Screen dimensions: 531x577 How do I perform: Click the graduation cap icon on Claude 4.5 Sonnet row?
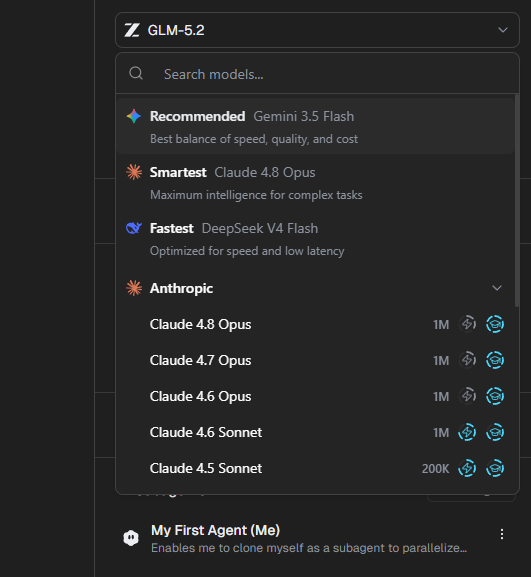(495, 468)
